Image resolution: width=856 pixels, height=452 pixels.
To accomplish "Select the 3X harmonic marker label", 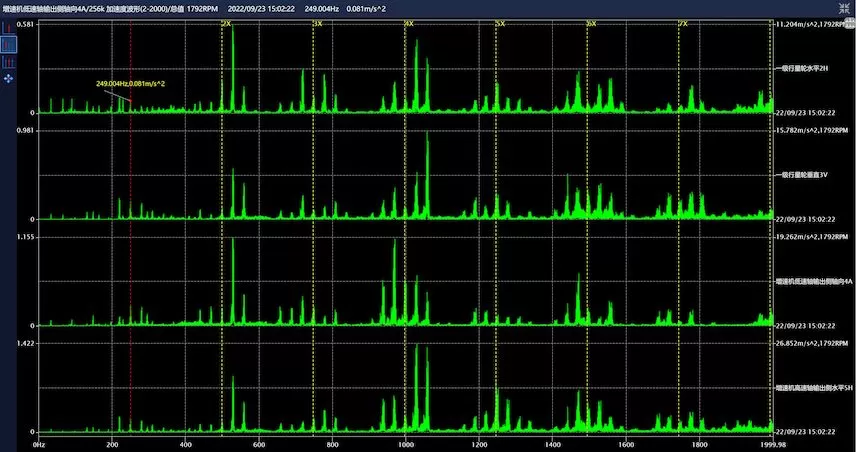I will click(x=317, y=22).
